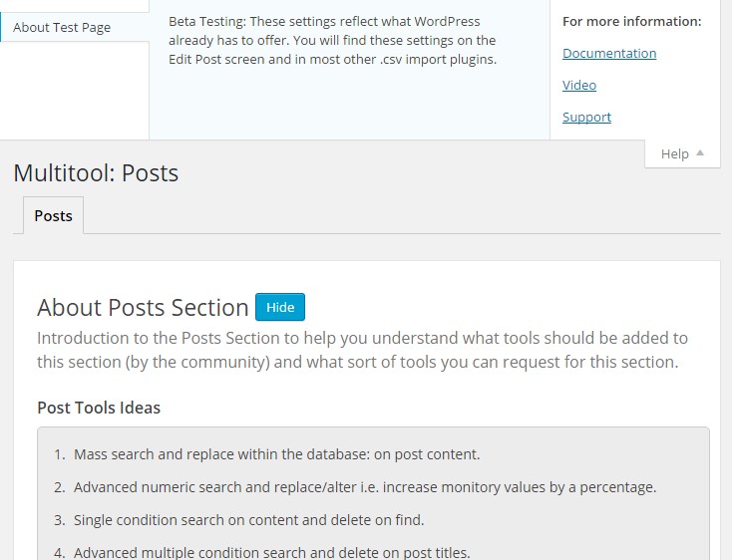
Task: Click the Beta Testing help text paragraph
Action: pos(332,41)
